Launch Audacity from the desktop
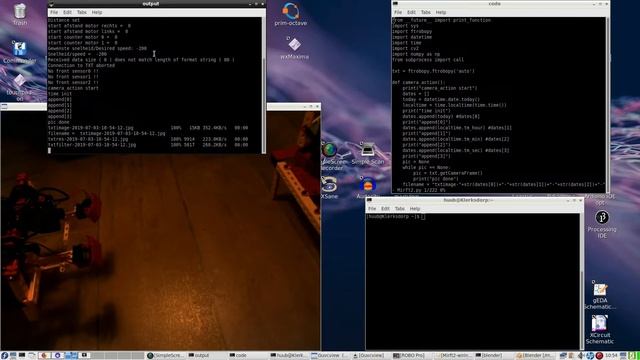Image resolution: width=640 pixels, height=360 pixels. point(368,188)
